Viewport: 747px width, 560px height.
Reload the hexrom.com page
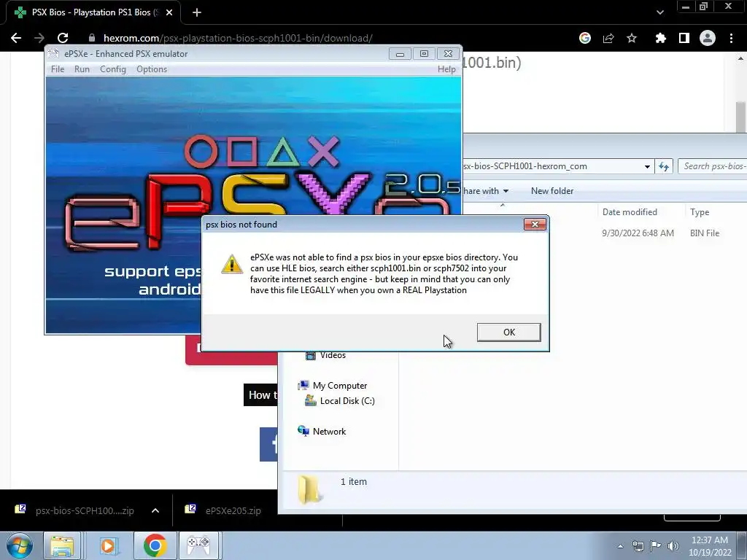pyautogui.click(x=63, y=38)
